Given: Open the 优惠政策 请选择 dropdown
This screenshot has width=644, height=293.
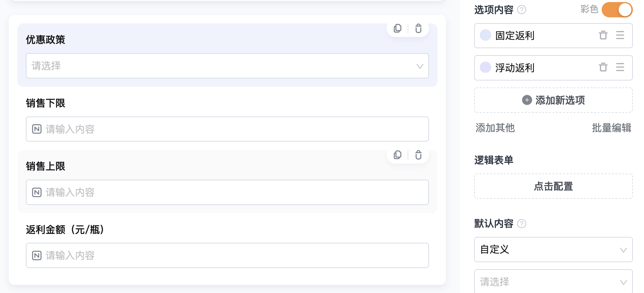Looking at the screenshot, I should pyautogui.click(x=227, y=66).
